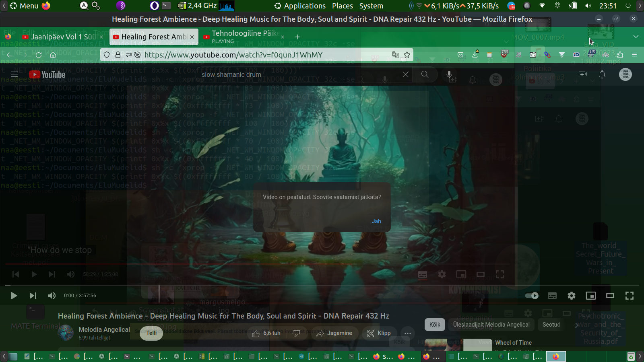This screenshot has width=644, height=362.
Task: Go to the YouTube home logo
Action: (47, 74)
